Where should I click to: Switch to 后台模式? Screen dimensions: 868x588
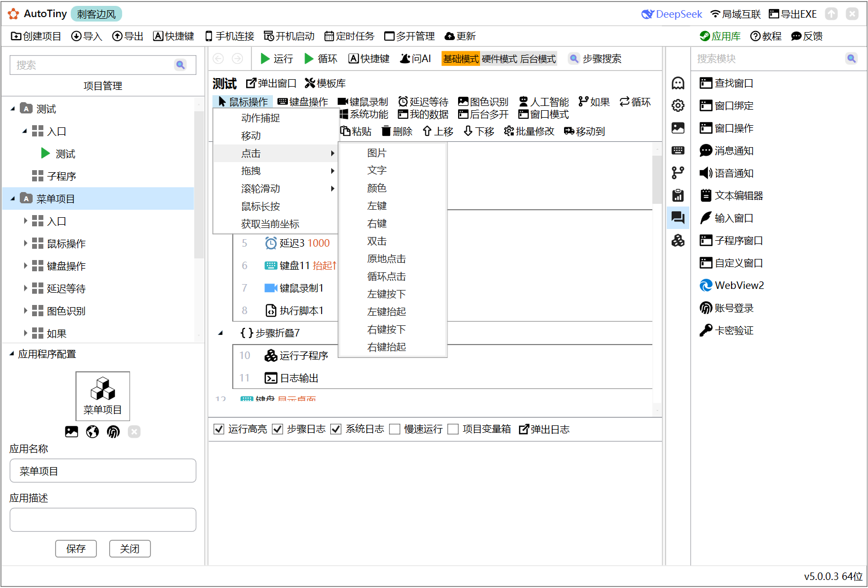538,59
